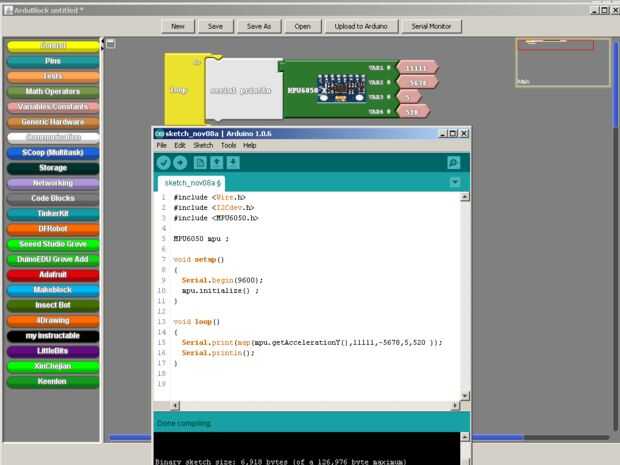620x465 pixels.
Task: Click the Open sketch up-arrow icon
Action: pyautogui.click(x=216, y=163)
